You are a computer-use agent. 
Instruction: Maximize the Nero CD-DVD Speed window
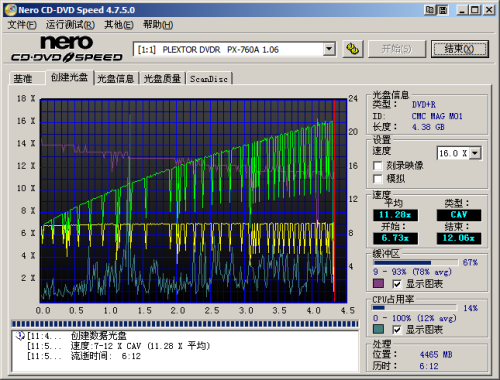point(474,10)
